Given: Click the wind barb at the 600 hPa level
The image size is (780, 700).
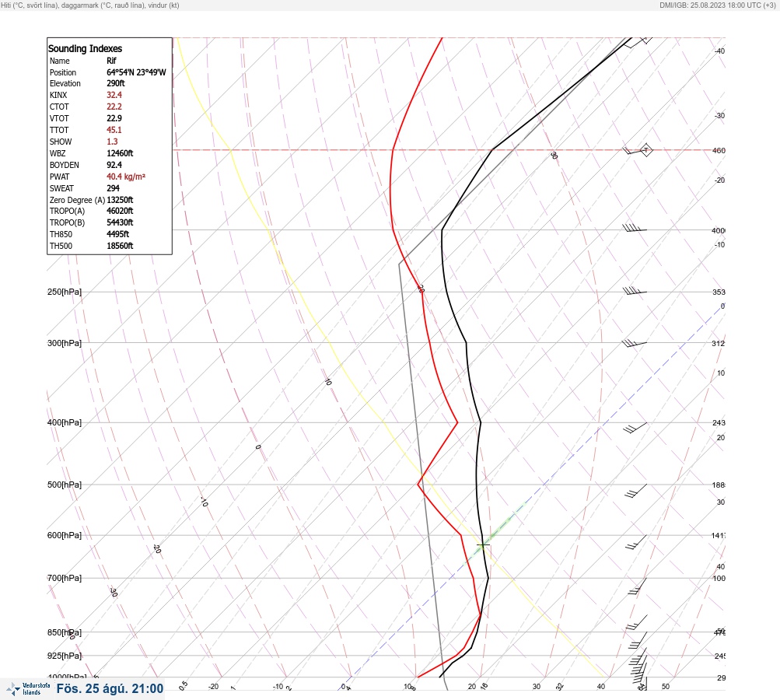Looking at the screenshot, I should click(636, 542).
